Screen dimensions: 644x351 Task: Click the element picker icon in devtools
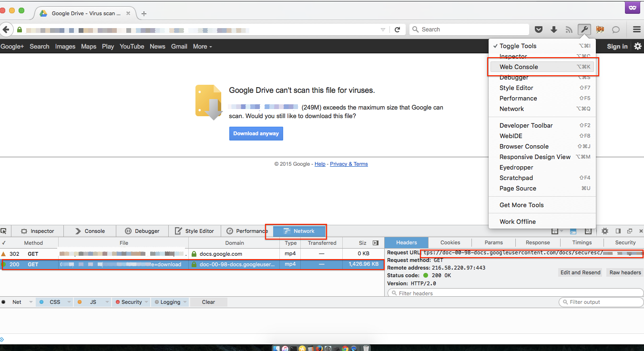pyautogui.click(x=4, y=231)
